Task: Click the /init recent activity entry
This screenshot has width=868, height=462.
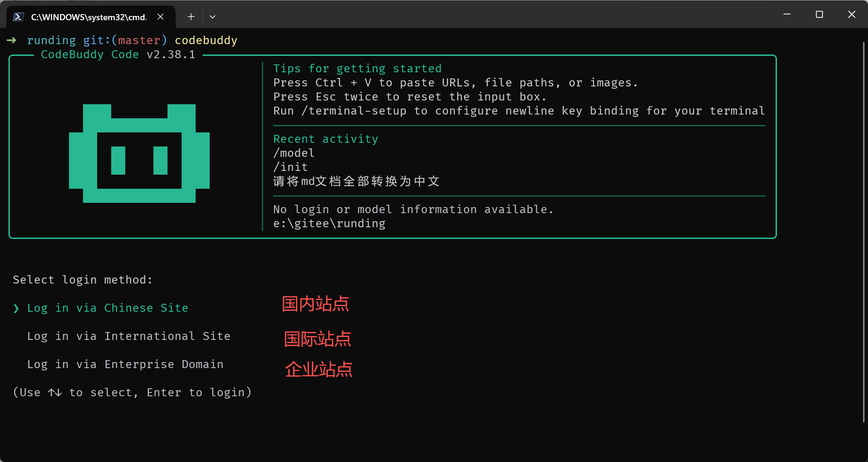Action: pos(290,167)
